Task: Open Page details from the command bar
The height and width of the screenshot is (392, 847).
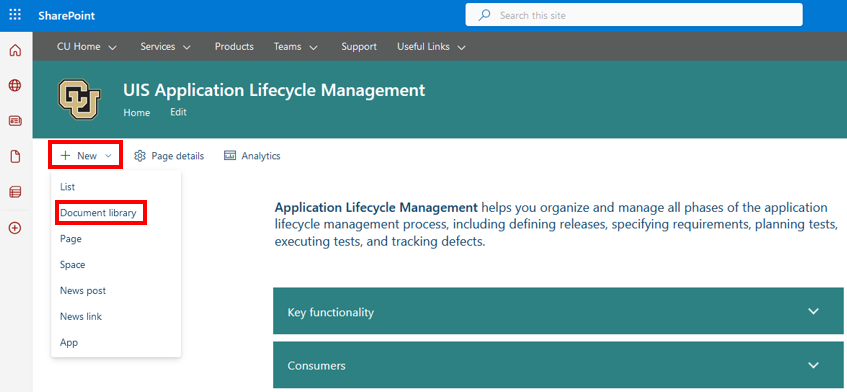Action: (x=169, y=156)
